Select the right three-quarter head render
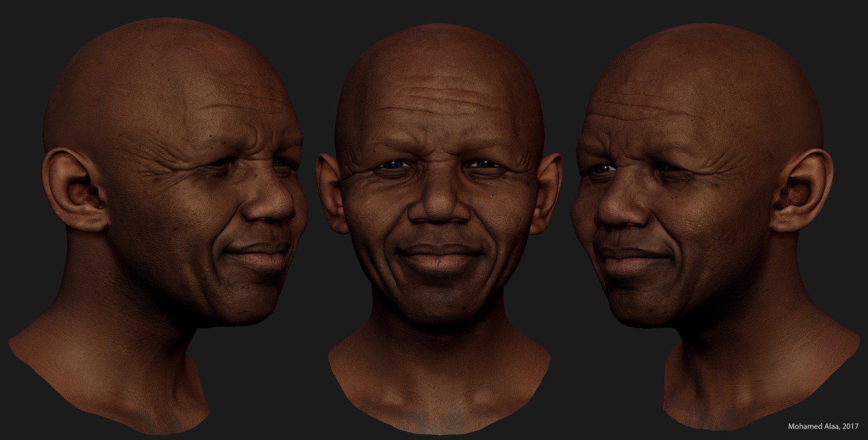This screenshot has width=868, height=440. pyautogui.click(x=716, y=227)
